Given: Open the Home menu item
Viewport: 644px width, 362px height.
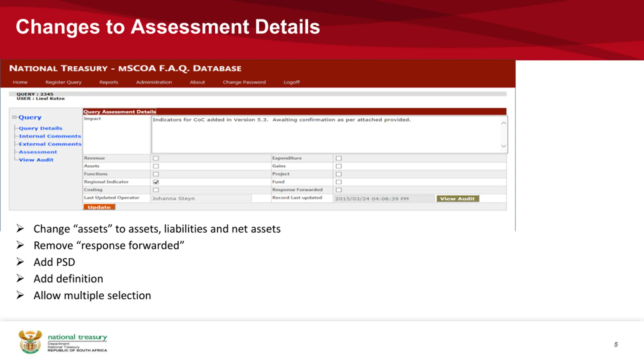Looking at the screenshot, I should point(20,82).
